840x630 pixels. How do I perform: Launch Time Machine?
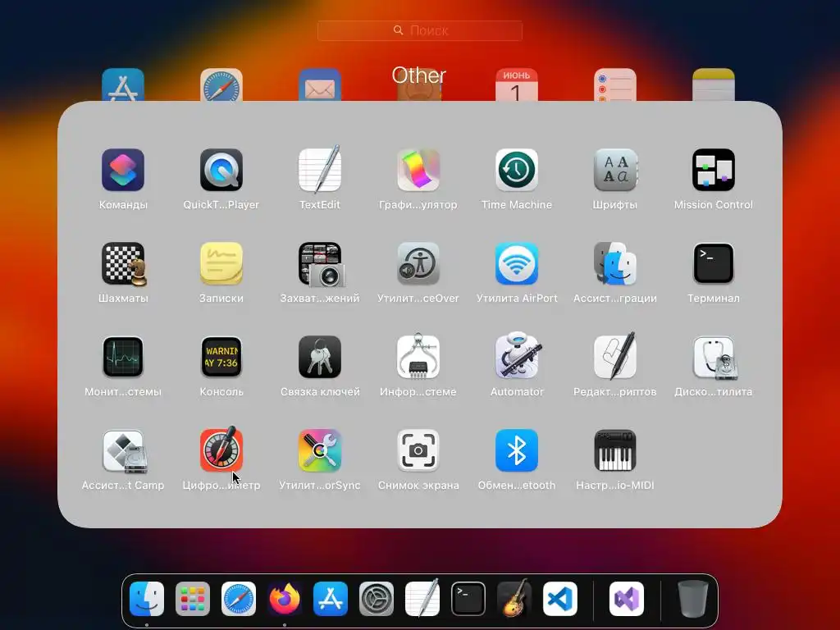[x=517, y=170]
